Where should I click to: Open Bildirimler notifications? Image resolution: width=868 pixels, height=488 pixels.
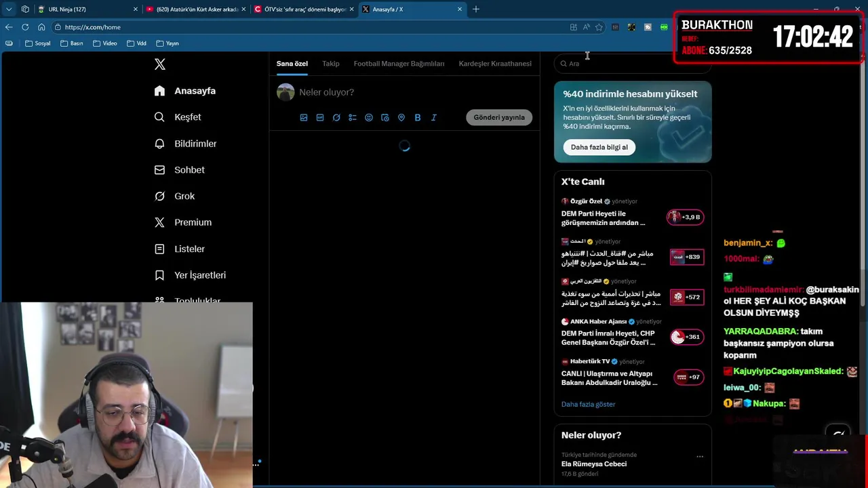point(186,144)
